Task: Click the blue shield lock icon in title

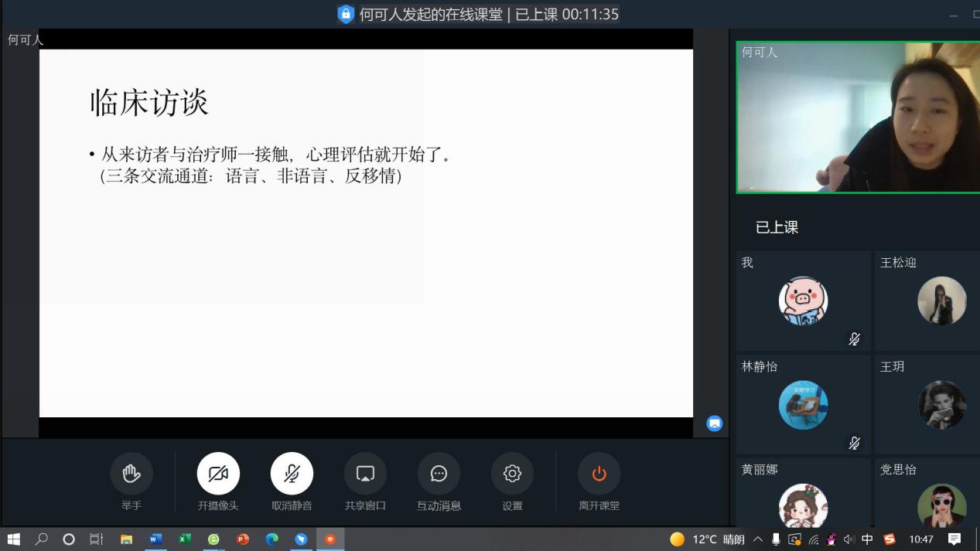Action: pyautogui.click(x=346, y=14)
